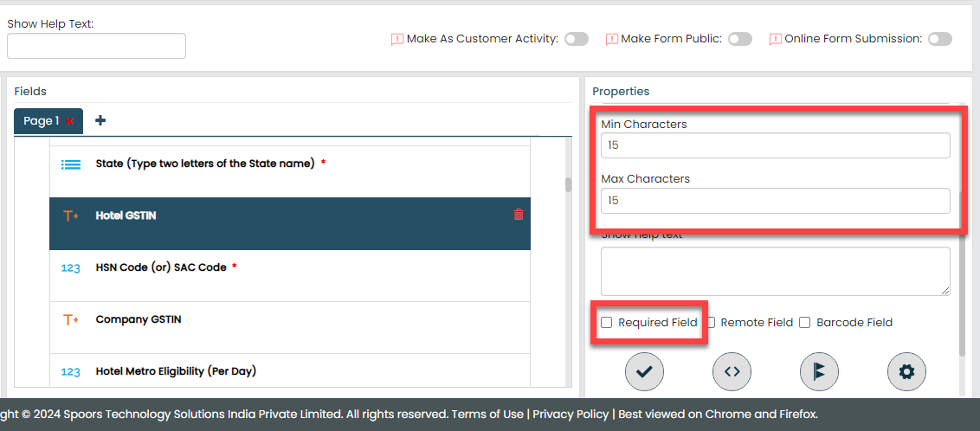The height and width of the screenshot is (431, 980).
Task: Enable the Make Form Public switch
Action: [x=740, y=39]
